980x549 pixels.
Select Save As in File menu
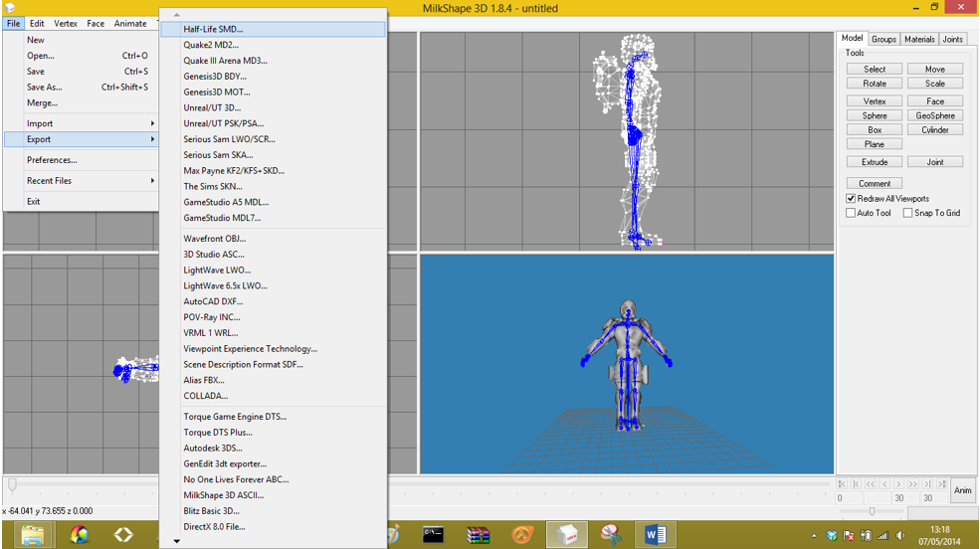point(81,88)
